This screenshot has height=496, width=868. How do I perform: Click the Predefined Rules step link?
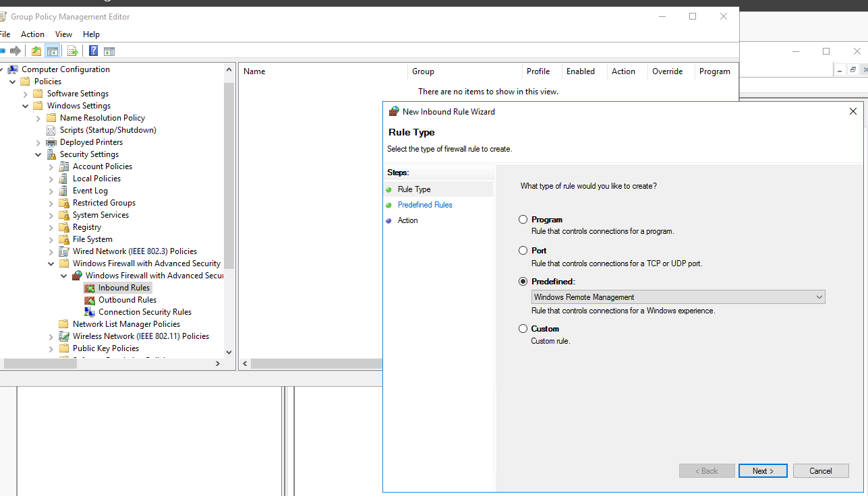[x=425, y=205]
